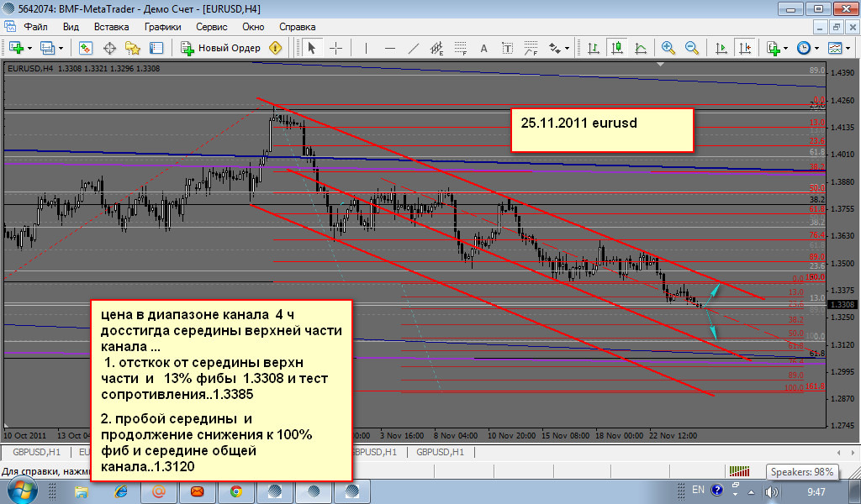Click the chart system menu icon beside Файл
861x504 pixels.
(10, 26)
